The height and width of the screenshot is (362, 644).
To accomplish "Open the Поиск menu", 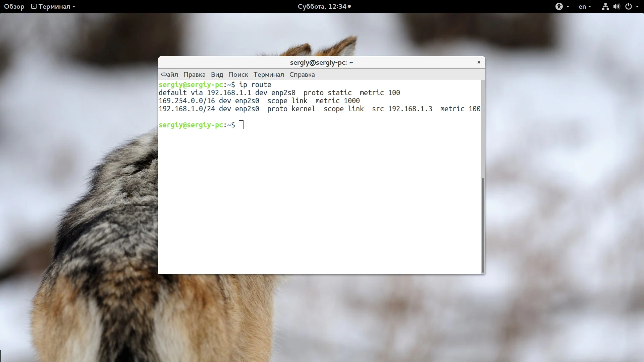I will click(238, 74).
